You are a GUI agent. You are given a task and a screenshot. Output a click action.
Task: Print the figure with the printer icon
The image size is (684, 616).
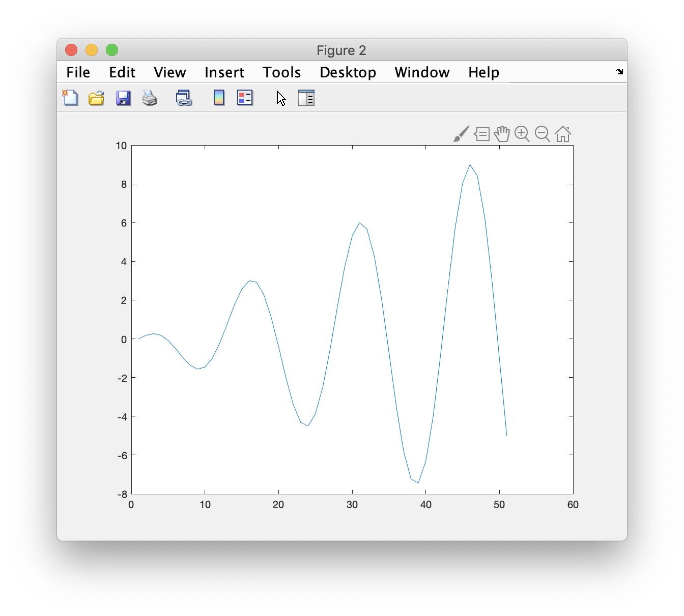[150, 98]
